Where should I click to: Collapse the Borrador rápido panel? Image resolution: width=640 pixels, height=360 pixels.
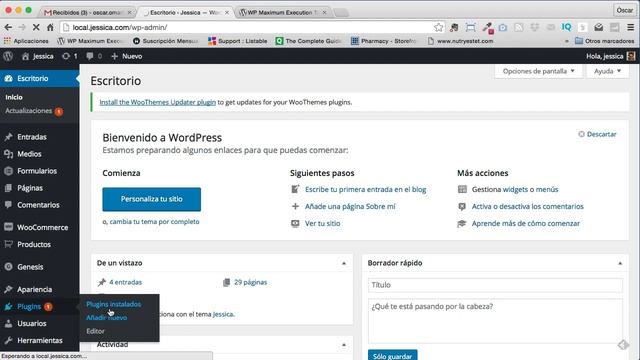coord(620,263)
